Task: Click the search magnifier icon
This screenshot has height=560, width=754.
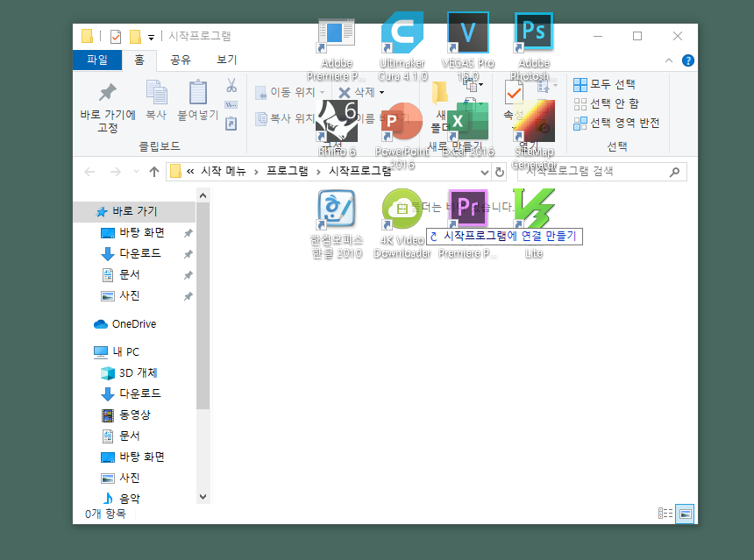Action: [675, 172]
